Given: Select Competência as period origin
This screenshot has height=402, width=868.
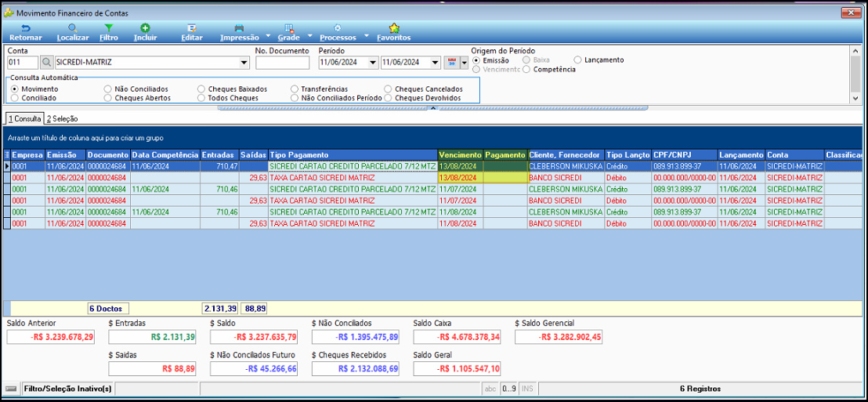Looking at the screenshot, I should click(x=526, y=69).
